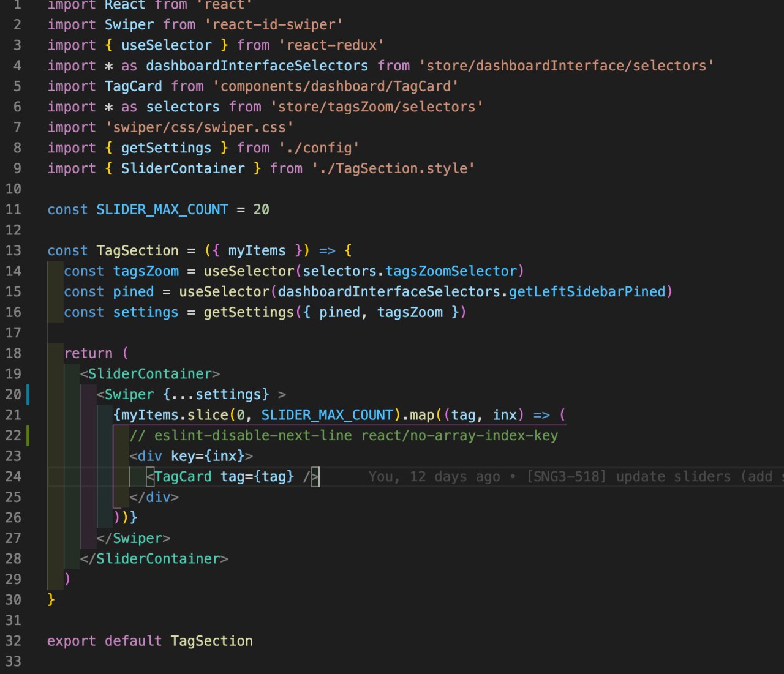Click the return keyword on line 18
The width and height of the screenshot is (784, 674).
pos(88,353)
